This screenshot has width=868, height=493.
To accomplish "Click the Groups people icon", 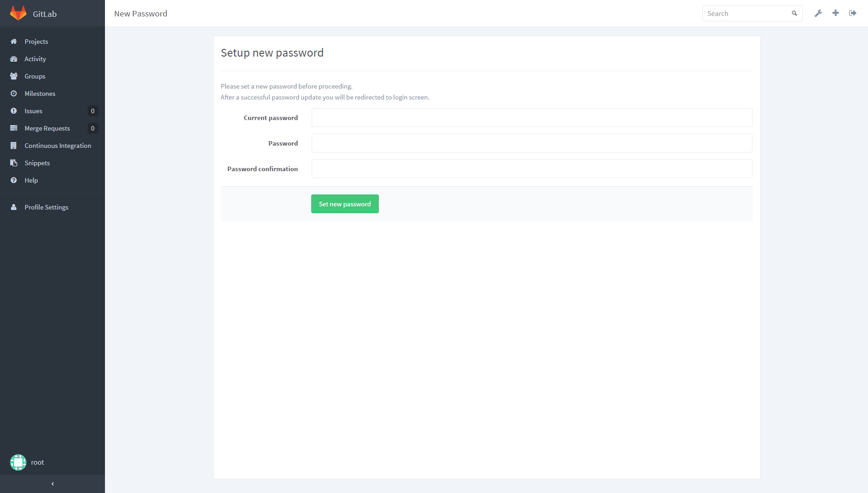I will [14, 76].
